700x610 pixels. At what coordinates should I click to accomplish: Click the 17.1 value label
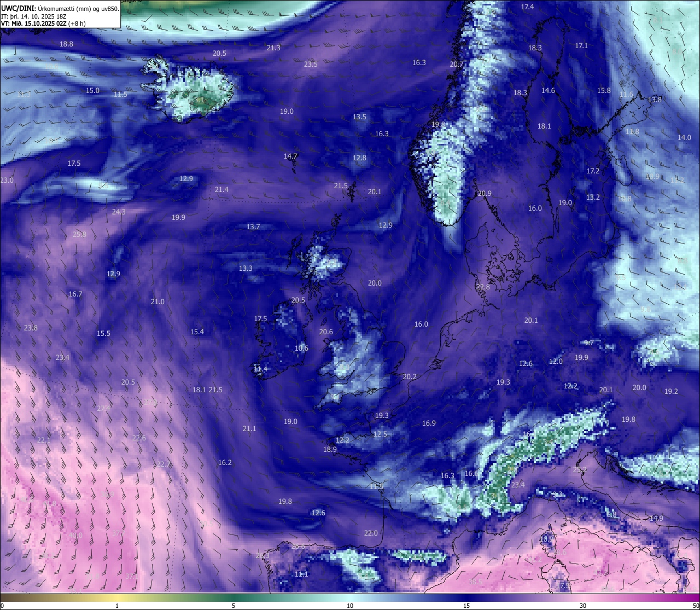581,45
